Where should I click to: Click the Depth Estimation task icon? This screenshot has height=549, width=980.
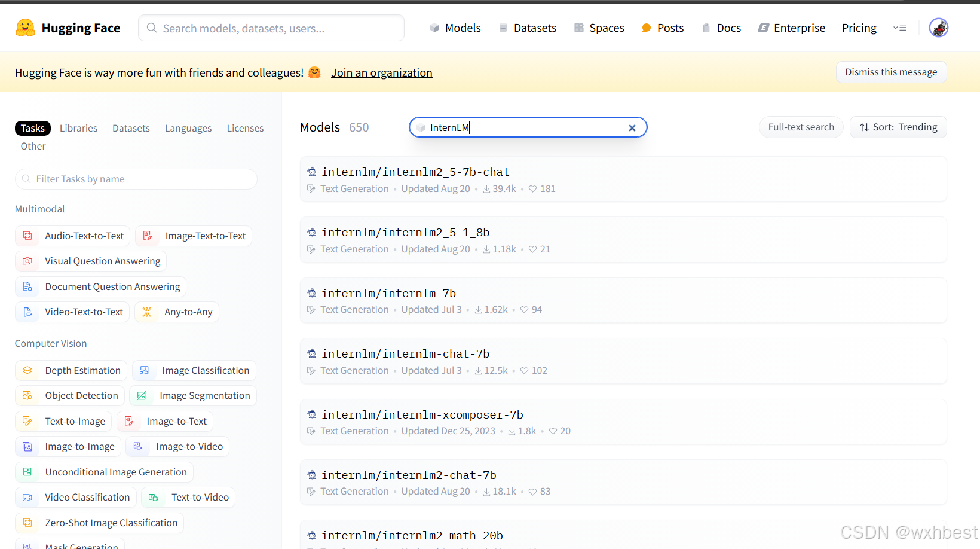27,370
